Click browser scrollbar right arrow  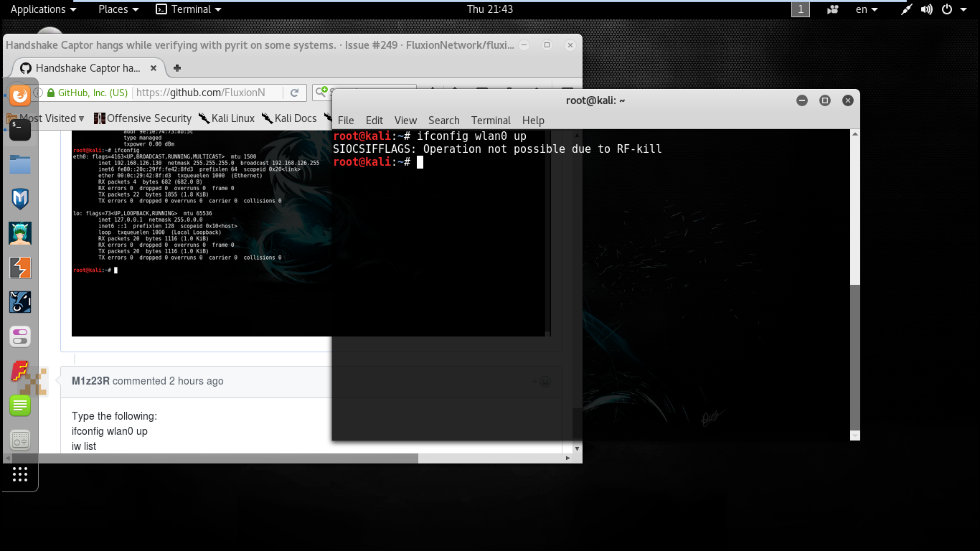pos(568,458)
